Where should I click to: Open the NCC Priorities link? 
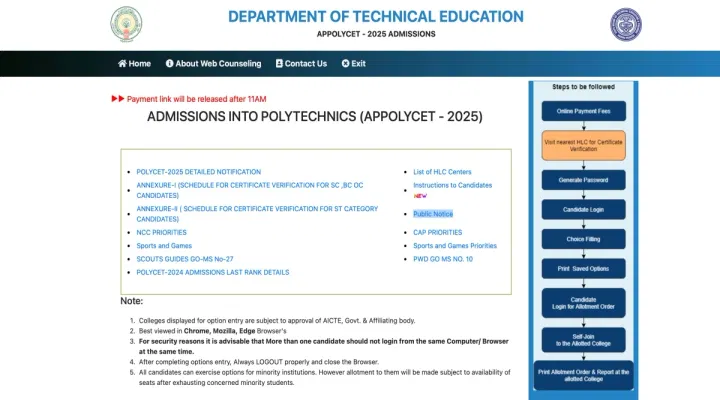[162, 232]
